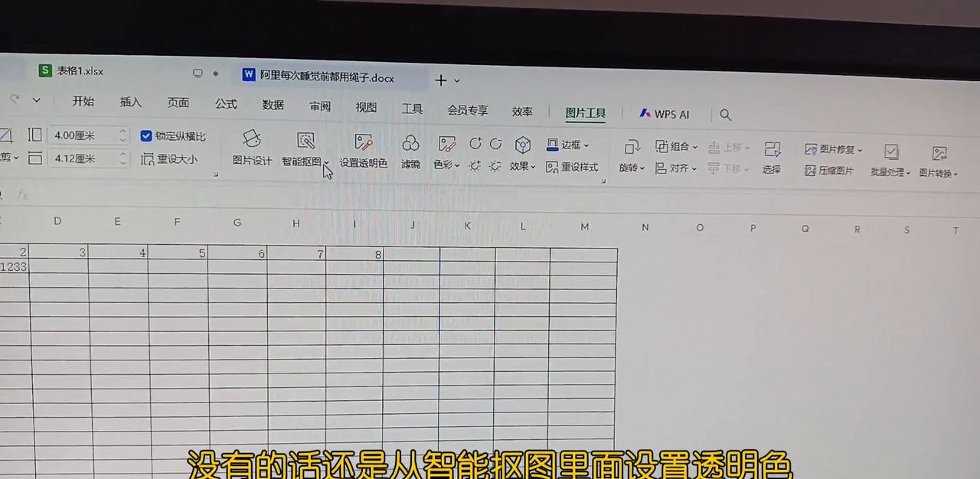Image resolution: width=980 pixels, height=479 pixels.
Task: Click the 重设样式 reset style icon
Action: pos(573,167)
